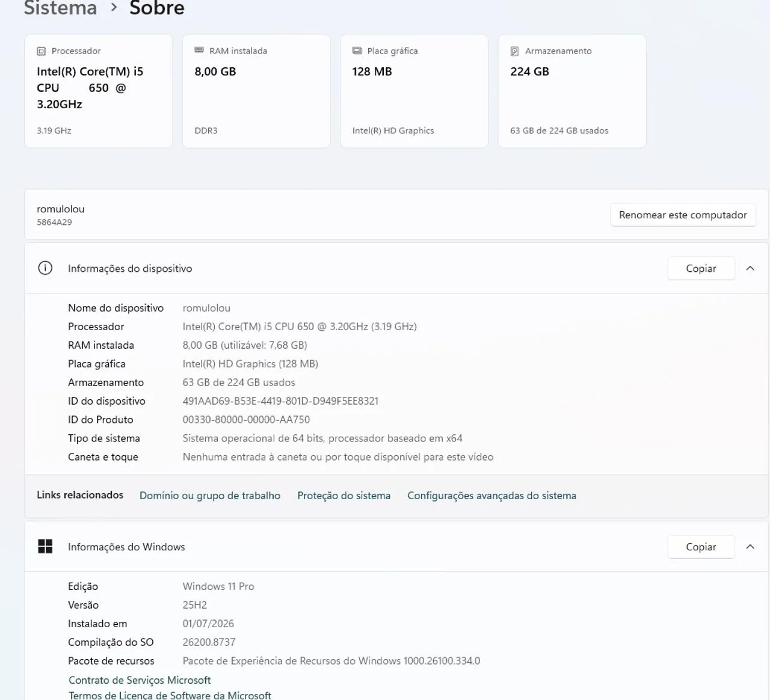The image size is (770, 700).
Task: Click the DDR3 caption in RAM card
Action: coord(206,130)
